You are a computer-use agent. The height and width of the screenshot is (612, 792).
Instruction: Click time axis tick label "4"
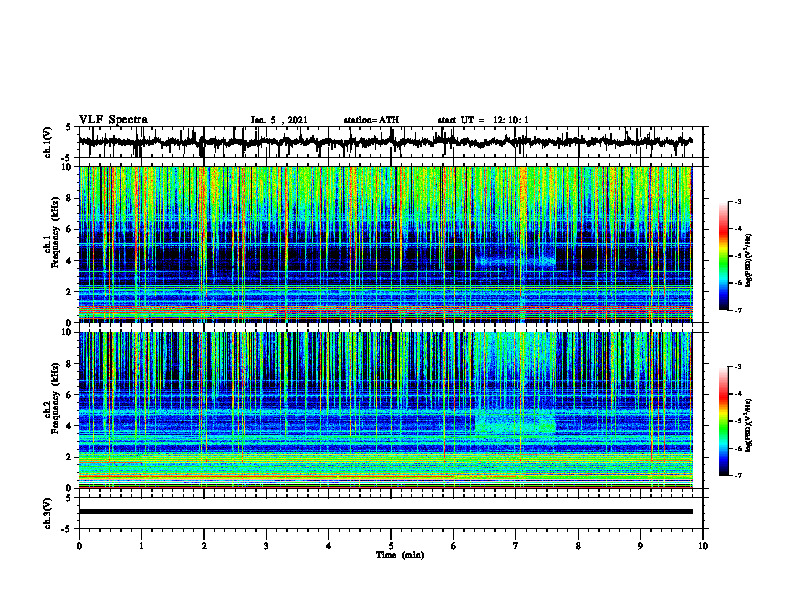click(x=329, y=546)
